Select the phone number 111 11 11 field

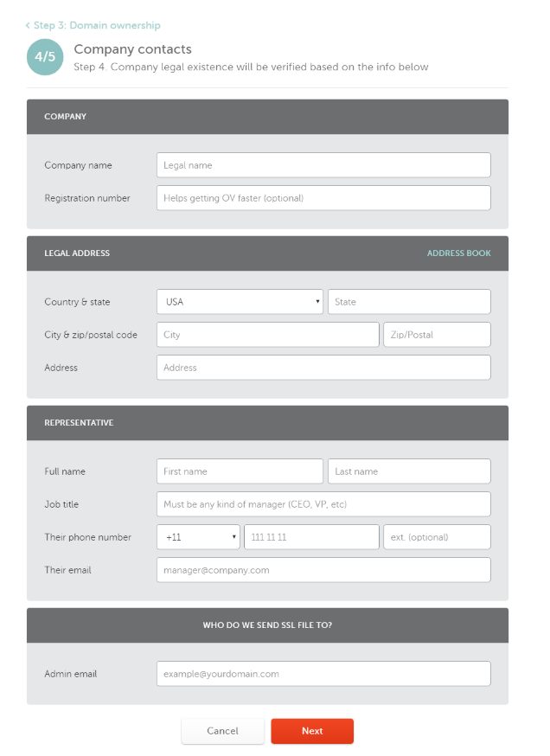(x=311, y=537)
